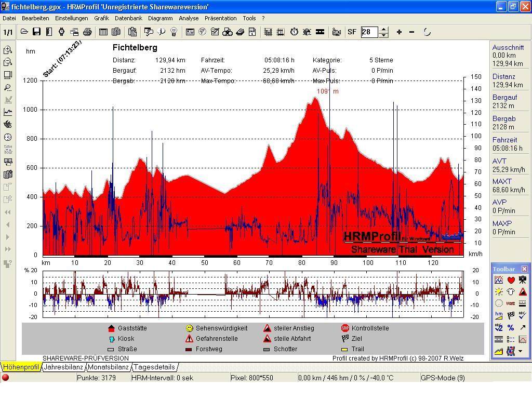Toggle the sun weather icon in palette
This screenshot has width=532, height=399.
[499, 292]
